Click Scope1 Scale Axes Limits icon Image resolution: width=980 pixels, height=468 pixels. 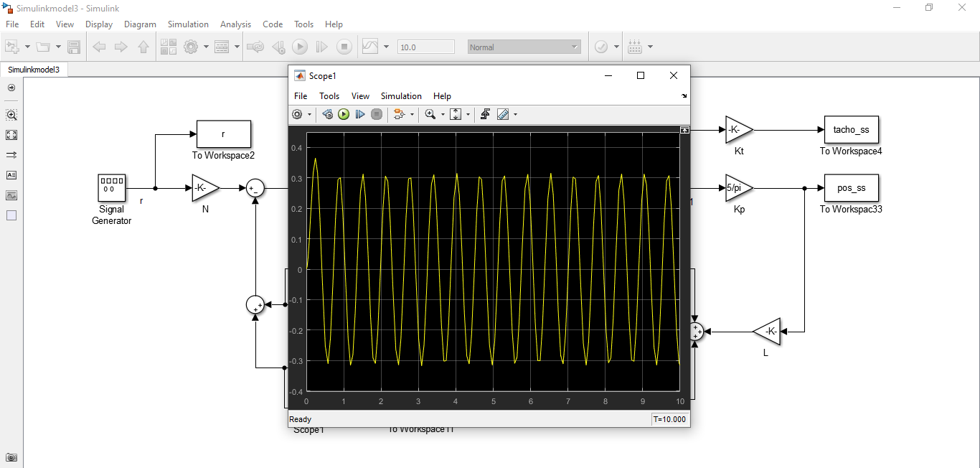coord(456,114)
